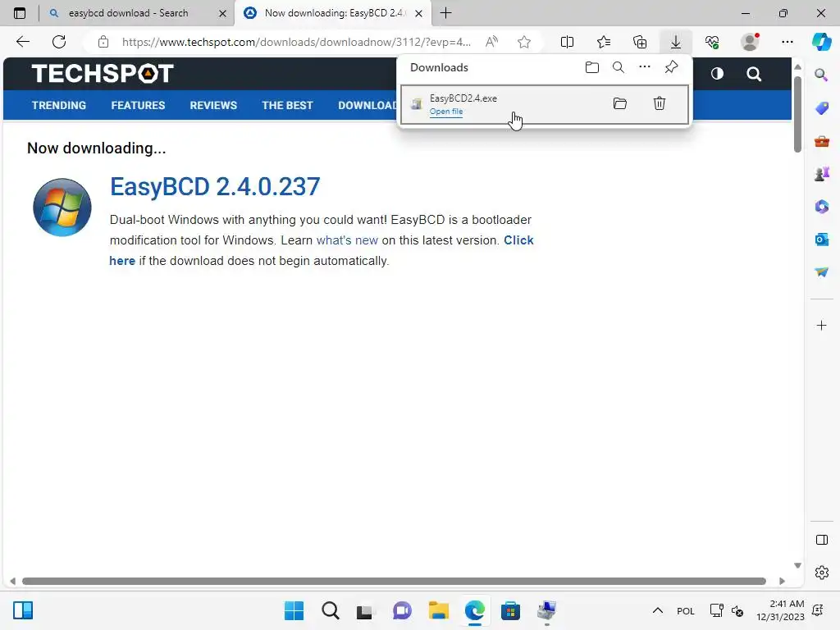Click the TechSpot logo
Screen dimensions: 840x630
pyautogui.click(x=103, y=73)
